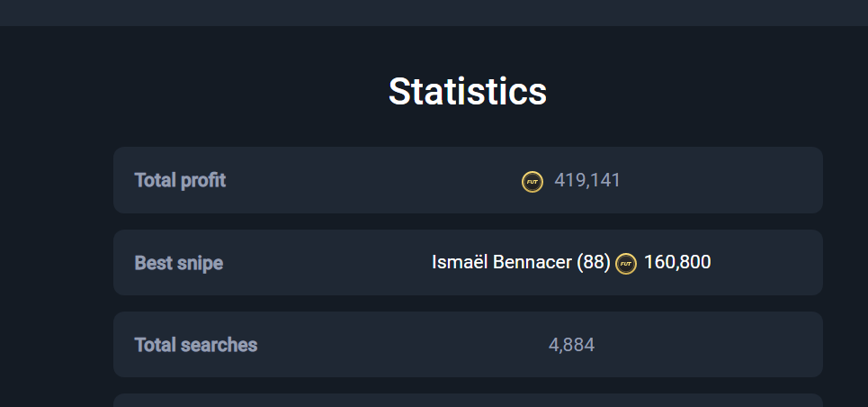Viewport: 868px width, 407px height.
Task: Click the top dark header bar
Action: pyautogui.click(x=434, y=13)
